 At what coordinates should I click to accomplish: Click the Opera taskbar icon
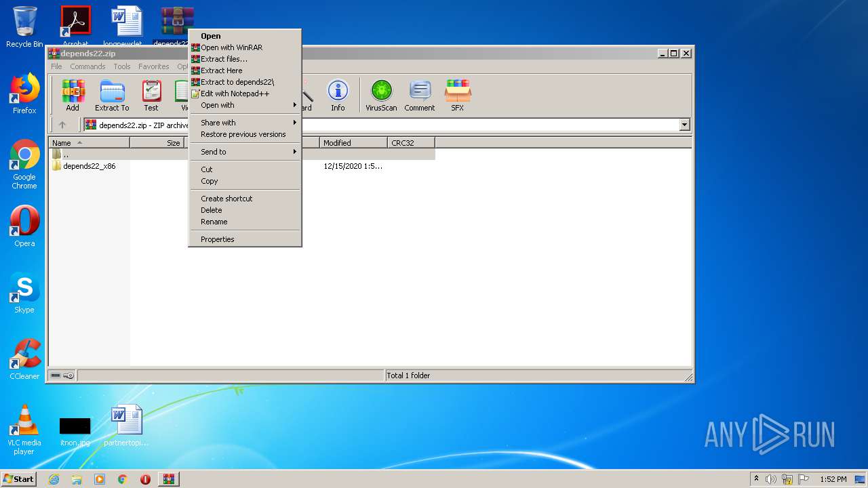[145, 479]
